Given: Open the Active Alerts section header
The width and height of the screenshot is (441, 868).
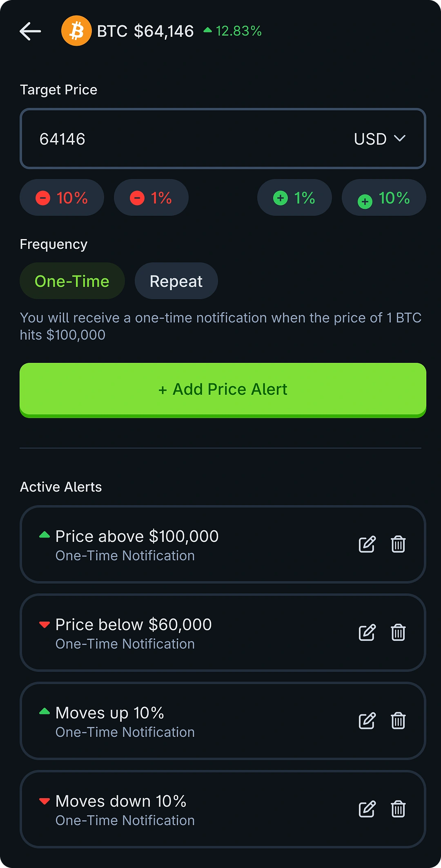Looking at the screenshot, I should pyautogui.click(x=61, y=487).
